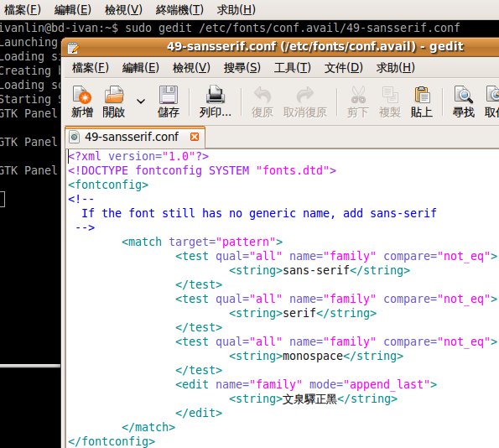This screenshot has width=499, height=448.
Task: Click the Print toolbar icon
Action: pos(216,95)
